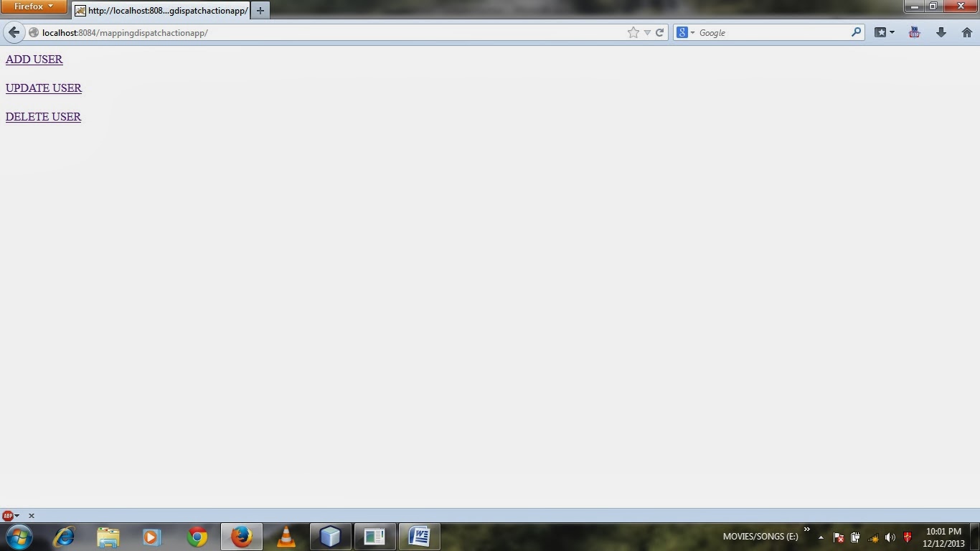The image size is (980, 551).
Task: Switch to the NetBeans cube taskbar window
Action: coord(330,537)
